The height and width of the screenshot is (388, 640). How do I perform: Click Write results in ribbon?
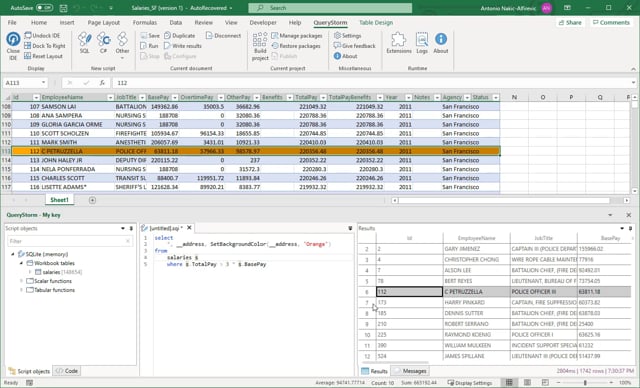coord(183,46)
